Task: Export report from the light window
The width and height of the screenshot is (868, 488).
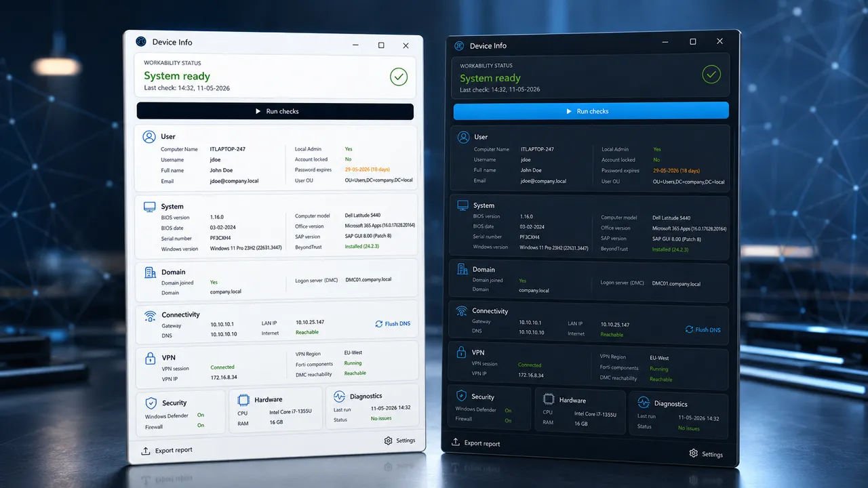Action: click(x=167, y=450)
